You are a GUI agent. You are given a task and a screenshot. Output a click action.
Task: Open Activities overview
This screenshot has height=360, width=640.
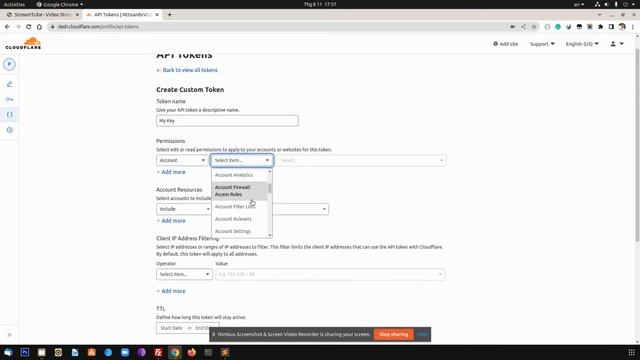click(14, 4)
